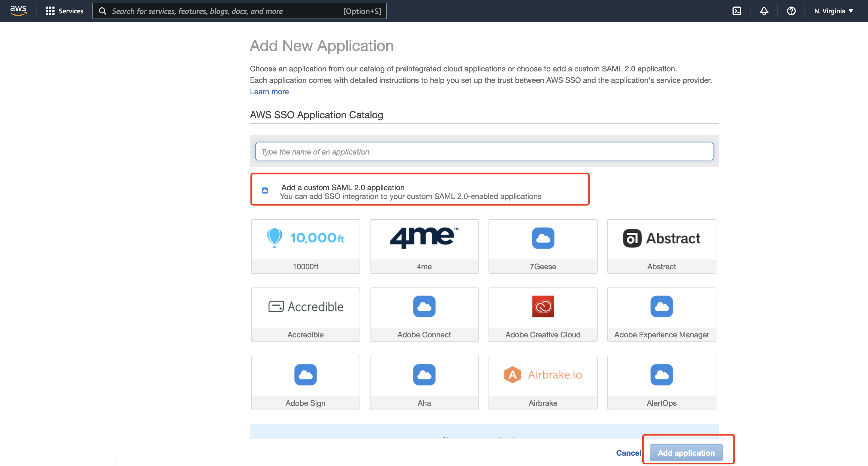Focus the application name search field
The width and height of the screenshot is (868, 466).
point(484,152)
